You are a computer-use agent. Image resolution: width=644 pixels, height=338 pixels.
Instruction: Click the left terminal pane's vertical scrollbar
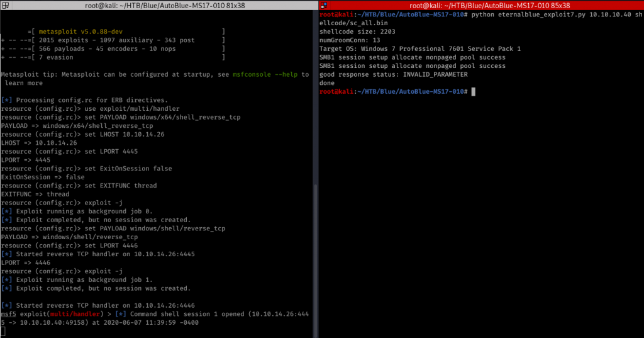(316, 259)
